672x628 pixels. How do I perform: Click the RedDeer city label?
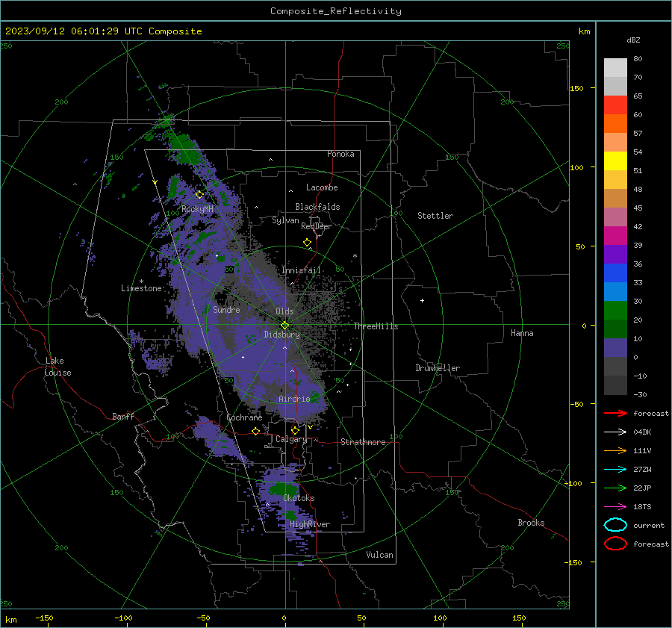point(317,226)
